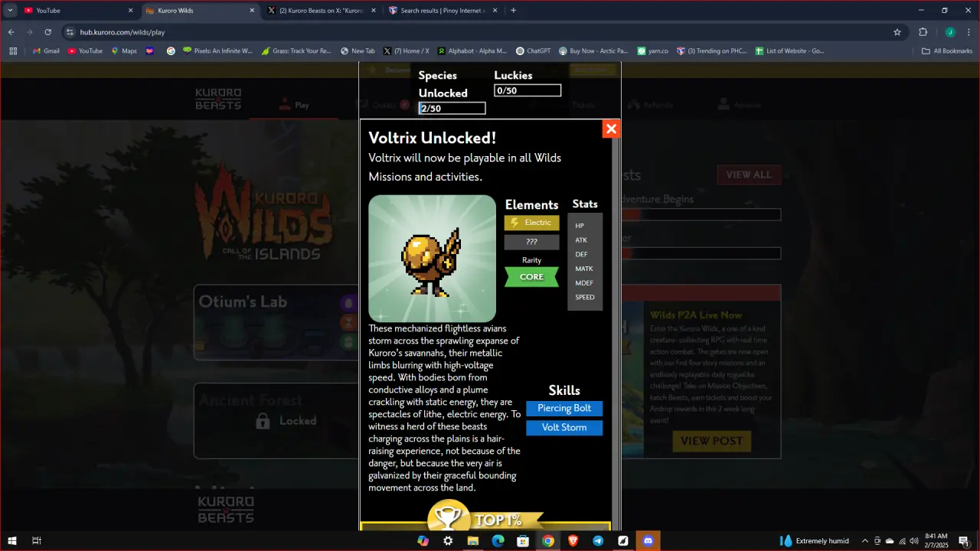Select the Volt Storm skill
This screenshot has height=551, width=980.
click(x=564, y=428)
